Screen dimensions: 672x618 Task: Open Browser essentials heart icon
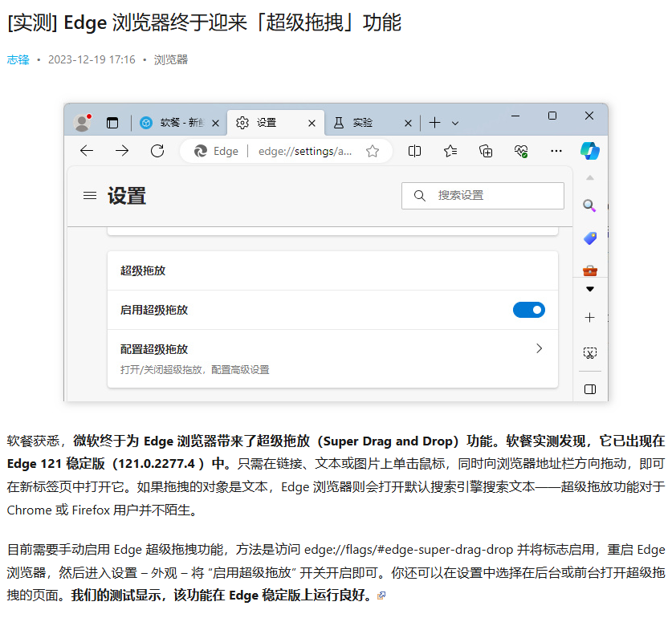(521, 151)
